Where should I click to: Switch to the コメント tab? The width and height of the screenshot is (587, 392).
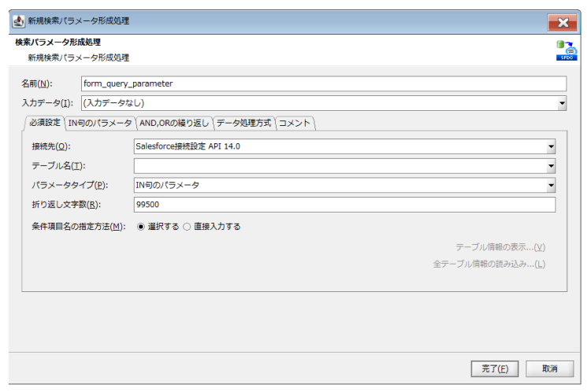click(295, 123)
